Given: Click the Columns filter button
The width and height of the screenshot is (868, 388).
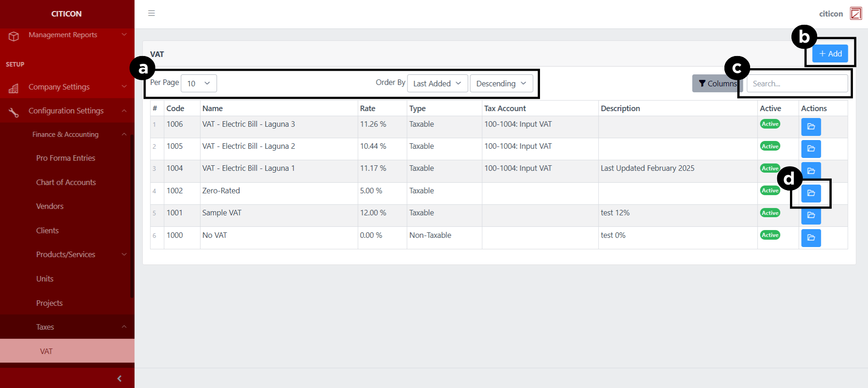Looking at the screenshot, I should click(717, 84).
